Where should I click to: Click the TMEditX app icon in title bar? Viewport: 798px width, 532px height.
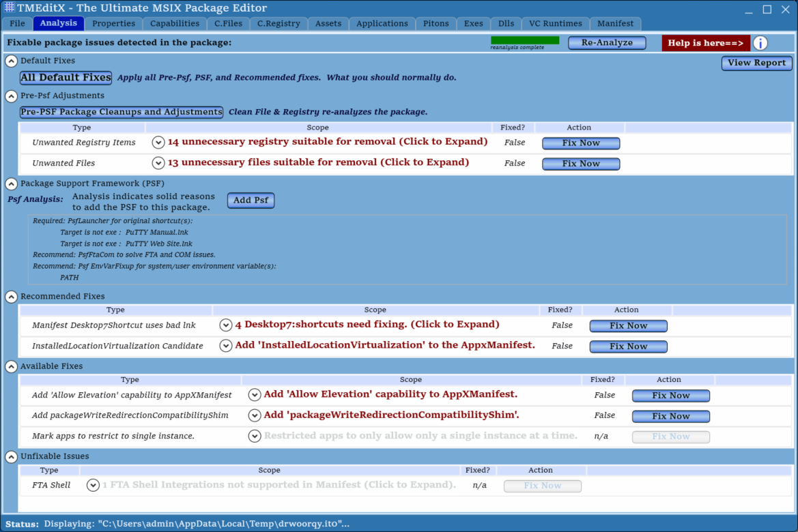point(10,8)
